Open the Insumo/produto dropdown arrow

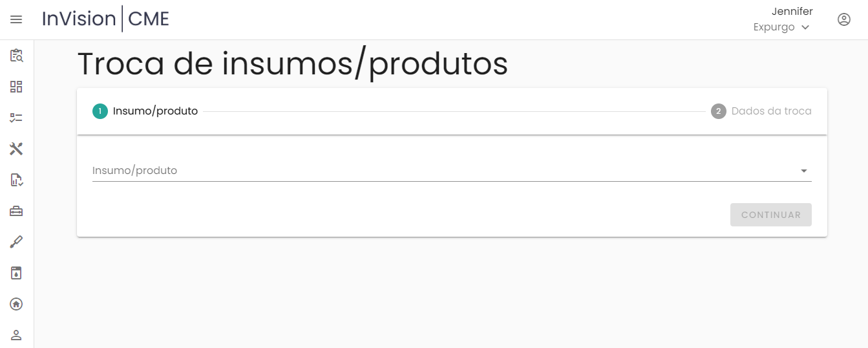point(804,171)
